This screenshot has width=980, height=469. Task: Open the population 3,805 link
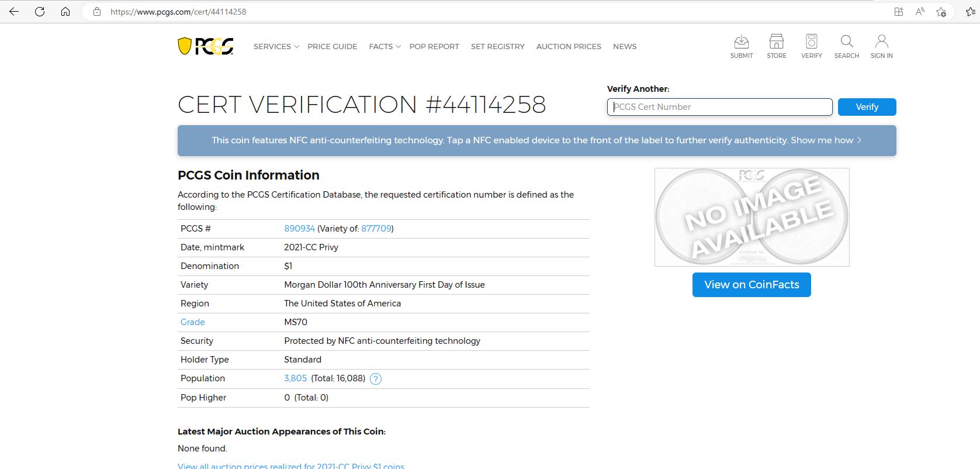point(295,378)
